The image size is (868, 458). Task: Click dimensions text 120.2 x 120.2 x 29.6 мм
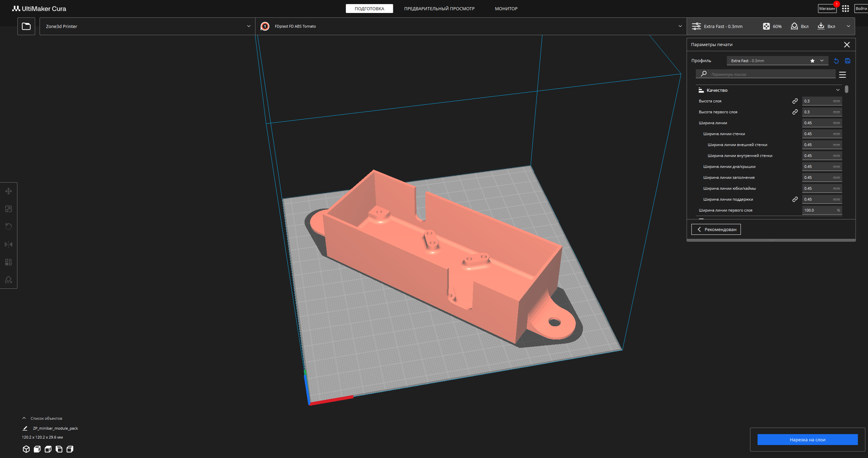click(x=42, y=437)
